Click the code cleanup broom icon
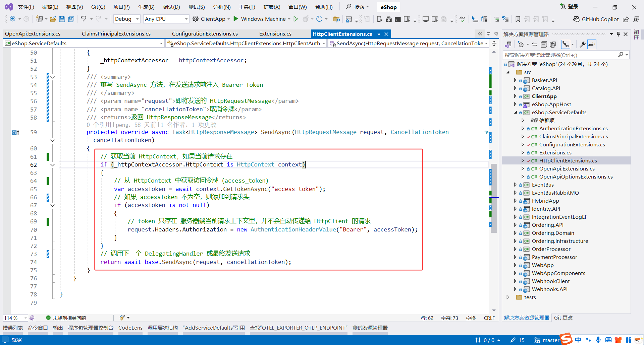The width and height of the screenshot is (644, 345). click(122, 318)
